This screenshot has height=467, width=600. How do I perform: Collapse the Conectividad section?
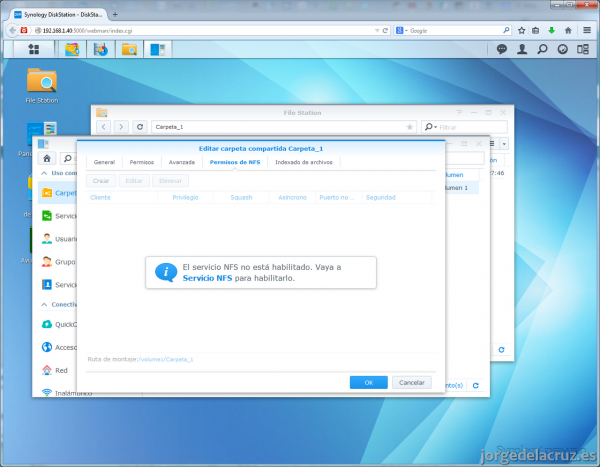click(44, 304)
